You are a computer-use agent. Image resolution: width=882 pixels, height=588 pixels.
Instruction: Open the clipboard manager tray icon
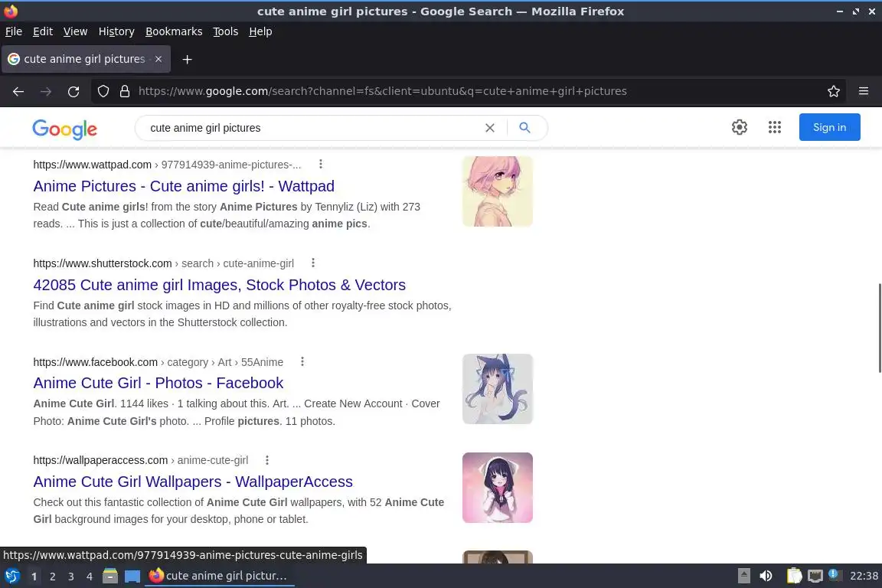(x=794, y=576)
